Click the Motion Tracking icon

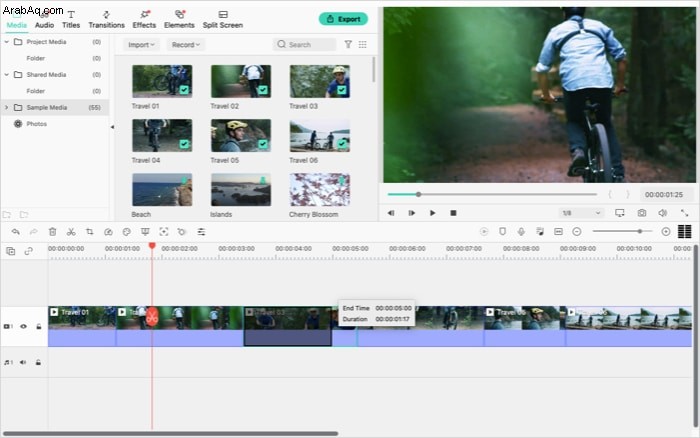click(164, 232)
